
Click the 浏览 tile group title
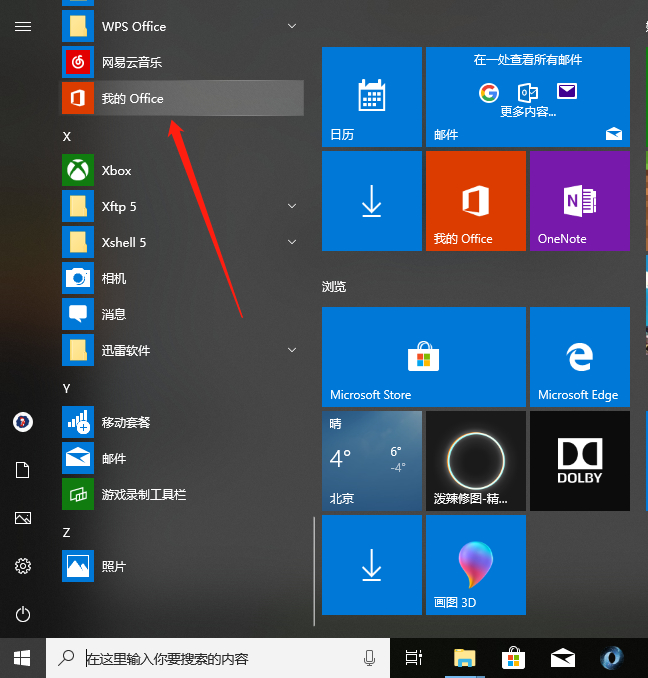pos(334,287)
